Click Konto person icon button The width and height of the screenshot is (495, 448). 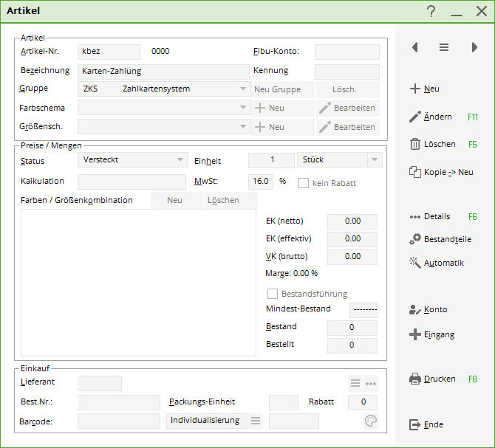(415, 310)
